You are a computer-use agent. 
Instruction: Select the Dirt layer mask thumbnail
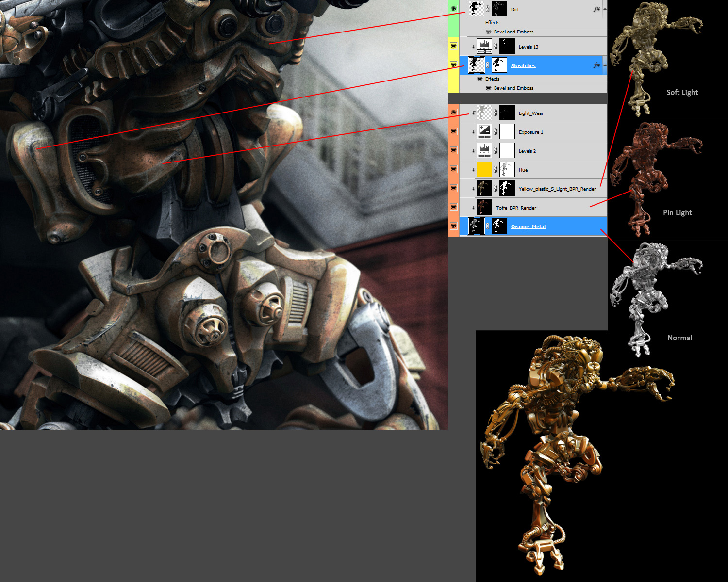coord(499,9)
